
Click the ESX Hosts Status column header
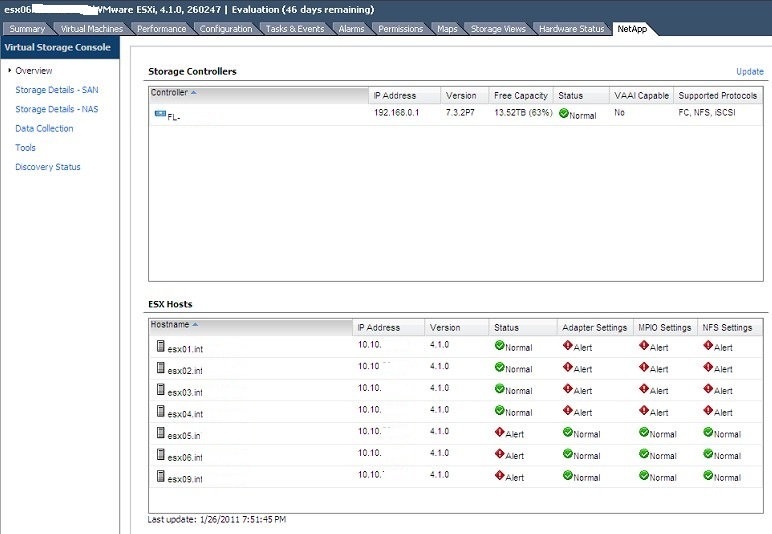click(x=522, y=327)
